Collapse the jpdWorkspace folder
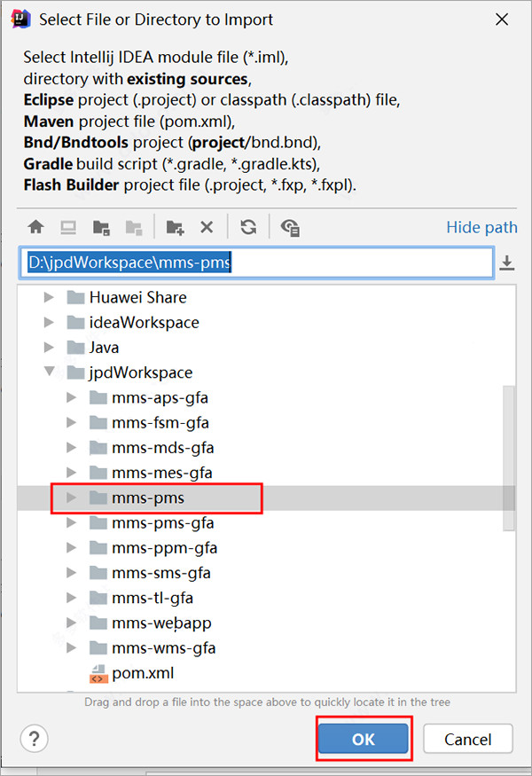 pos(50,372)
